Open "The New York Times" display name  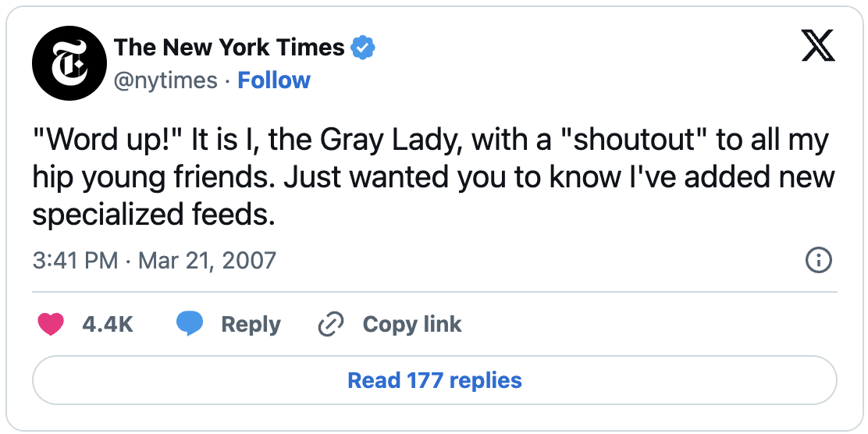229,48
